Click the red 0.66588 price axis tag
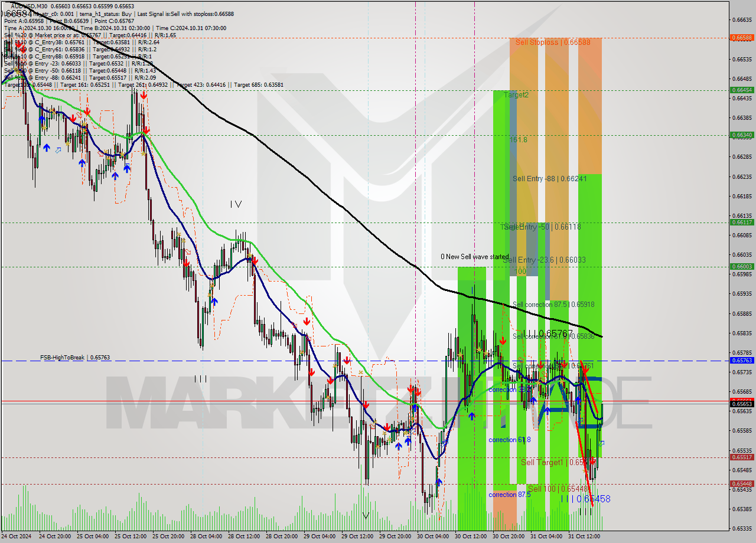Viewport: 756px width, 543px height. coord(742,37)
